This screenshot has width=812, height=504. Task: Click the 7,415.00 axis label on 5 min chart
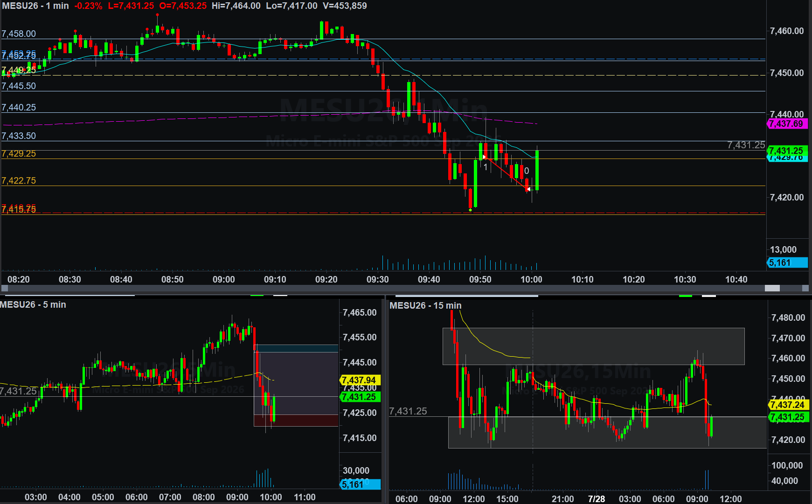point(360,438)
